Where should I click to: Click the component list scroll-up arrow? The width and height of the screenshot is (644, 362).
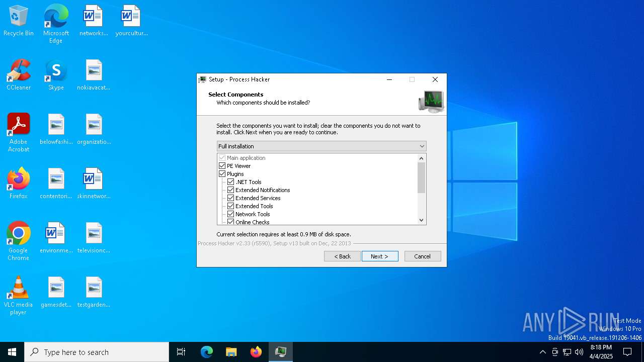point(422,158)
